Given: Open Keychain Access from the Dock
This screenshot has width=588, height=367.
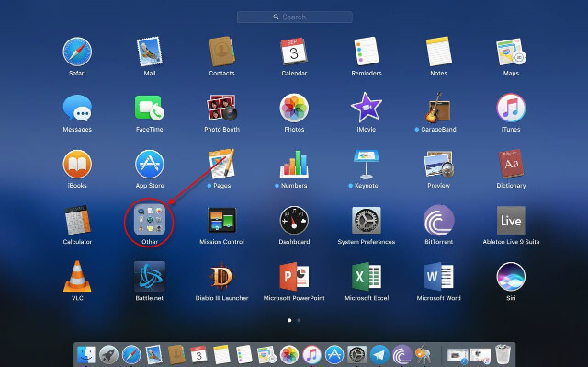Looking at the screenshot, I should point(424,355).
